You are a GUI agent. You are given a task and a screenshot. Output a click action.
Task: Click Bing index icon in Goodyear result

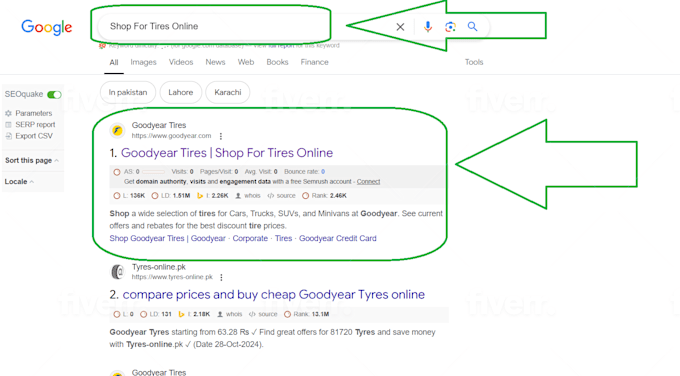click(x=200, y=196)
